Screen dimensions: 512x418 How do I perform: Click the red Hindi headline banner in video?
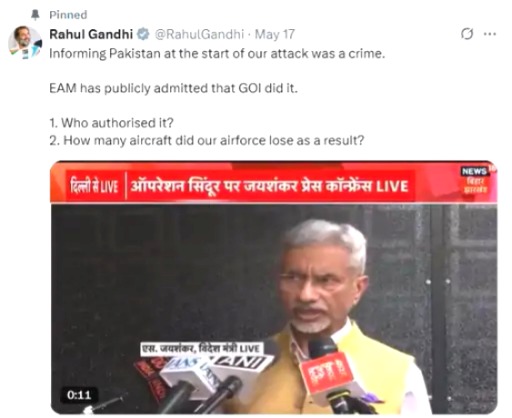click(239, 186)
